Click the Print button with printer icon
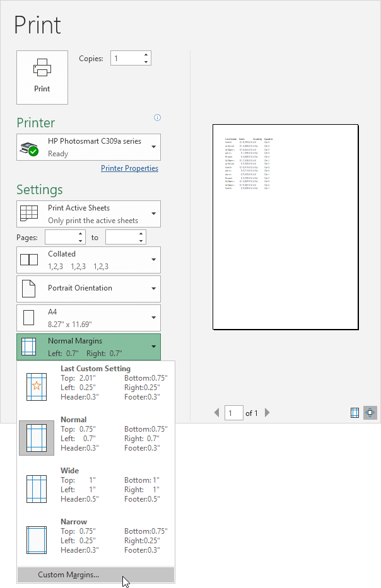 (x=42, y=77)
